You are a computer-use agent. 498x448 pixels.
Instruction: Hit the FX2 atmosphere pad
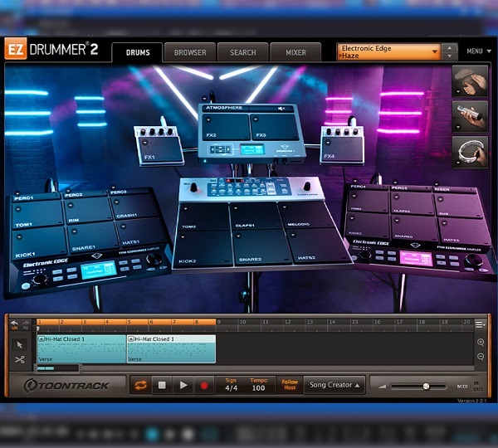point(226,127)
